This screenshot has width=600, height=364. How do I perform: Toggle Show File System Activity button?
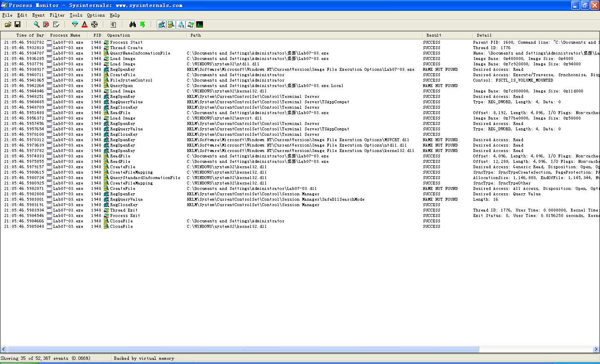coord(171,25)
